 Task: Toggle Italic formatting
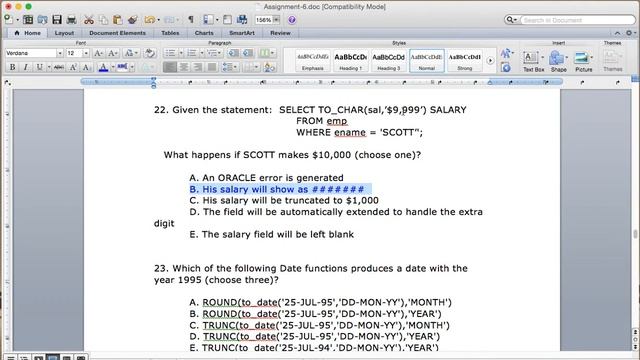point(26,67)
